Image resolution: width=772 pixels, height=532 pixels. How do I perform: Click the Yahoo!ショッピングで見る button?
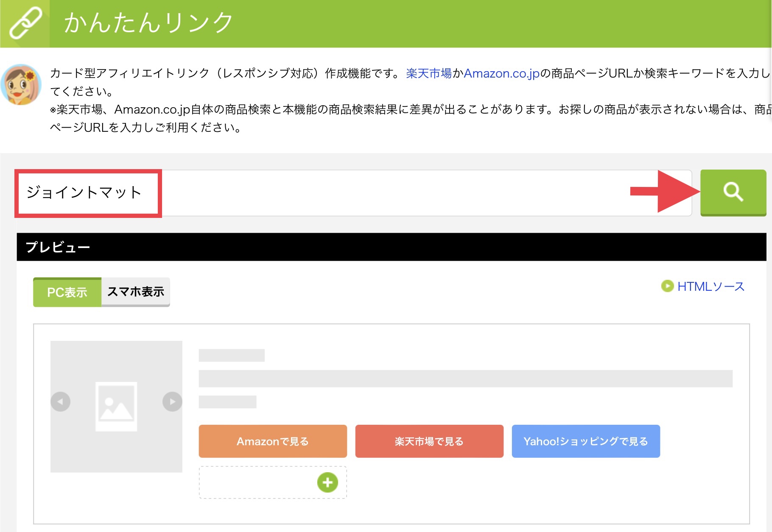586,441
